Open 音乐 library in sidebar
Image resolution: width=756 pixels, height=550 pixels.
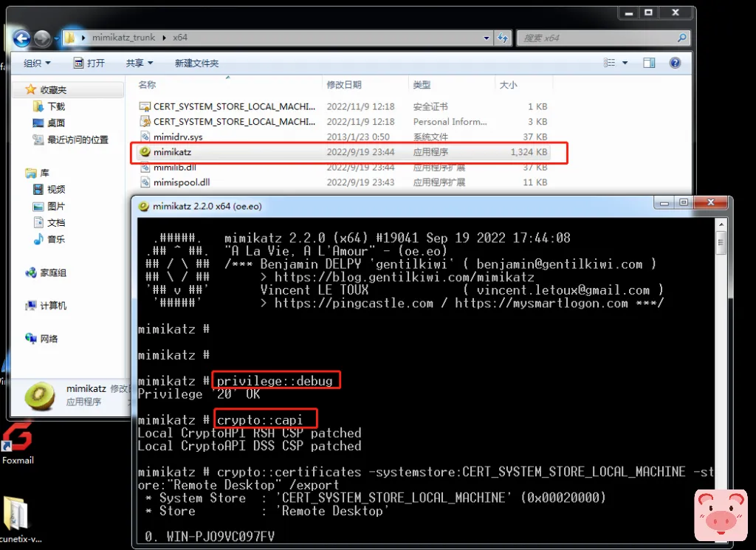click(x=56, y=239)
